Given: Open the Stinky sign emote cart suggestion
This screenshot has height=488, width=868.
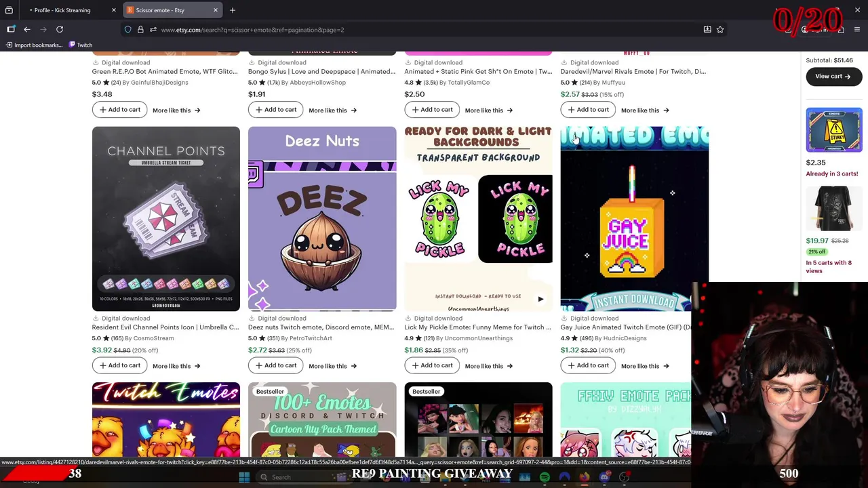Looking at the screenshot, I should (834, 130).
